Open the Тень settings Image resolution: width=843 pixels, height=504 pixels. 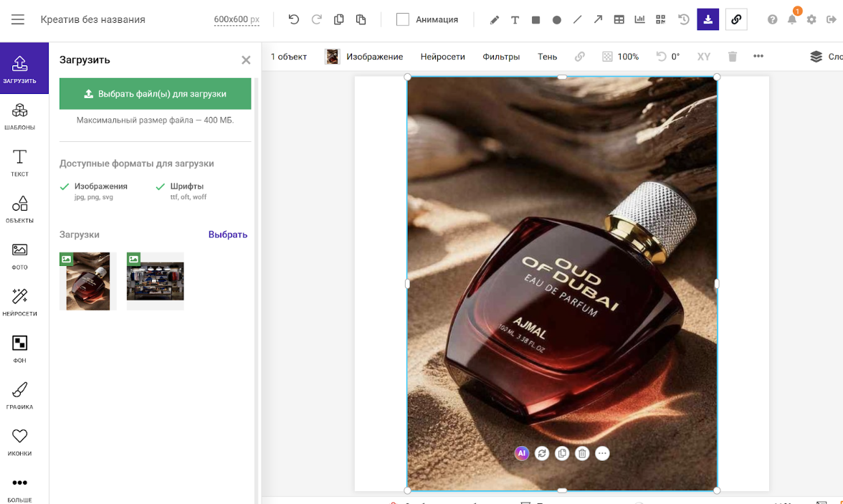[547, 57]
